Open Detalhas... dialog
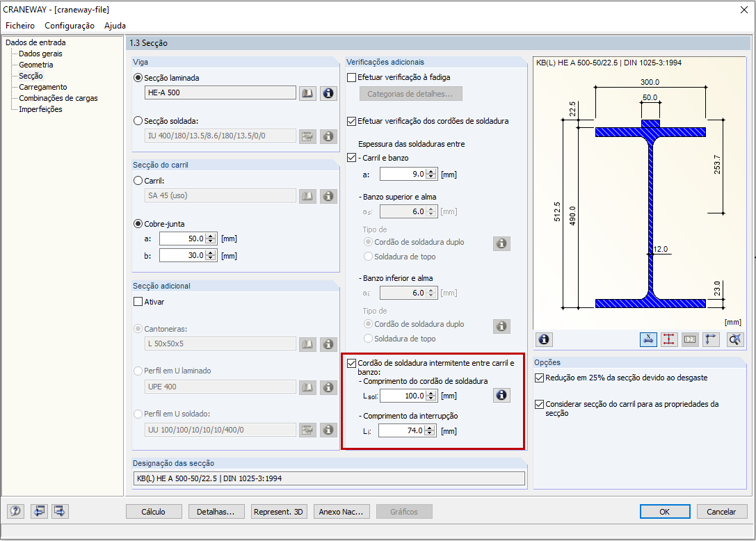 pyautogui.click(x=216, y=512)
